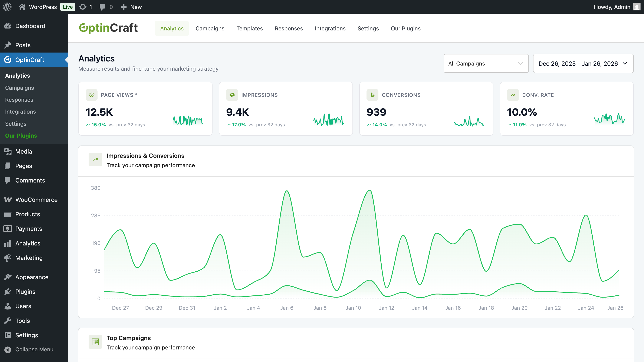The height and width of the screenshot is (362, 644).
Task: Click the updates refresh icon in admin bar
Action: point(82,7)
